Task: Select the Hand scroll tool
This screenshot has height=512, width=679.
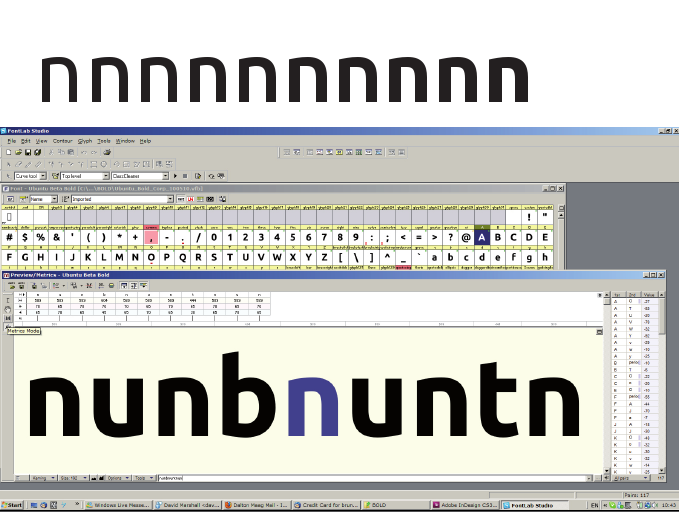Action: click(x=8, y=309)
